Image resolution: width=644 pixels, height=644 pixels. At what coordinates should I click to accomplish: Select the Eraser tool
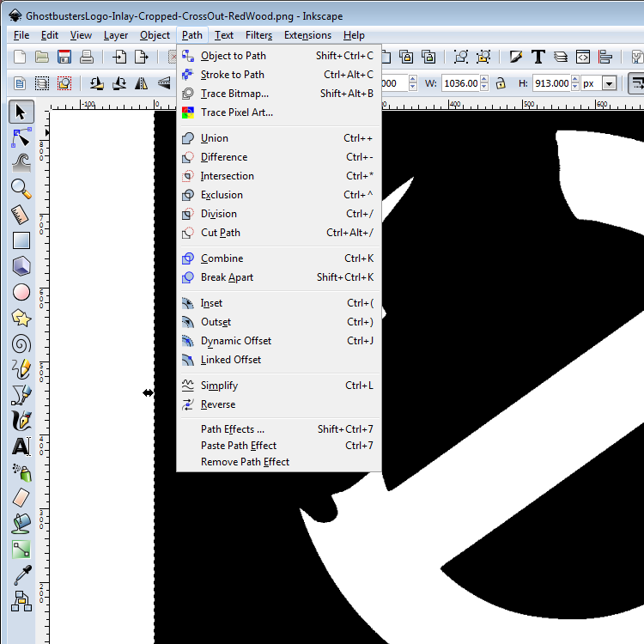click(21, 498)
